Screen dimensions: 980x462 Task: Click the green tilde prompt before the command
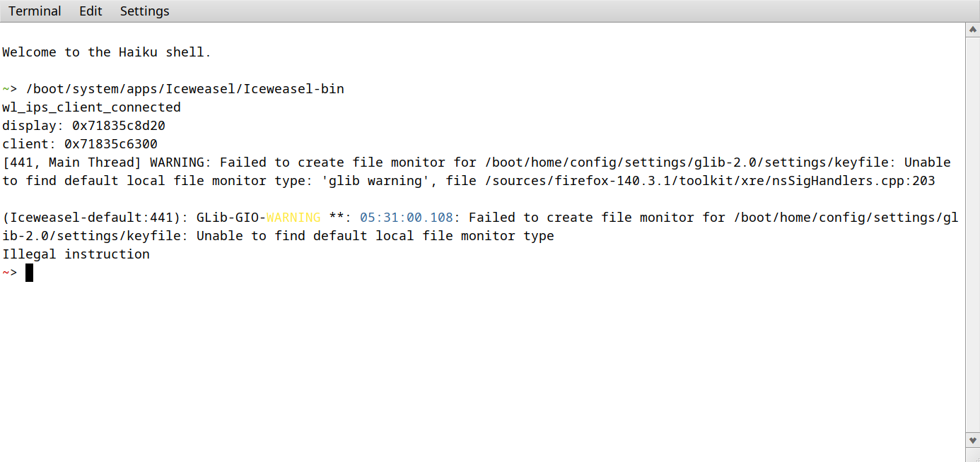(6, 89)
